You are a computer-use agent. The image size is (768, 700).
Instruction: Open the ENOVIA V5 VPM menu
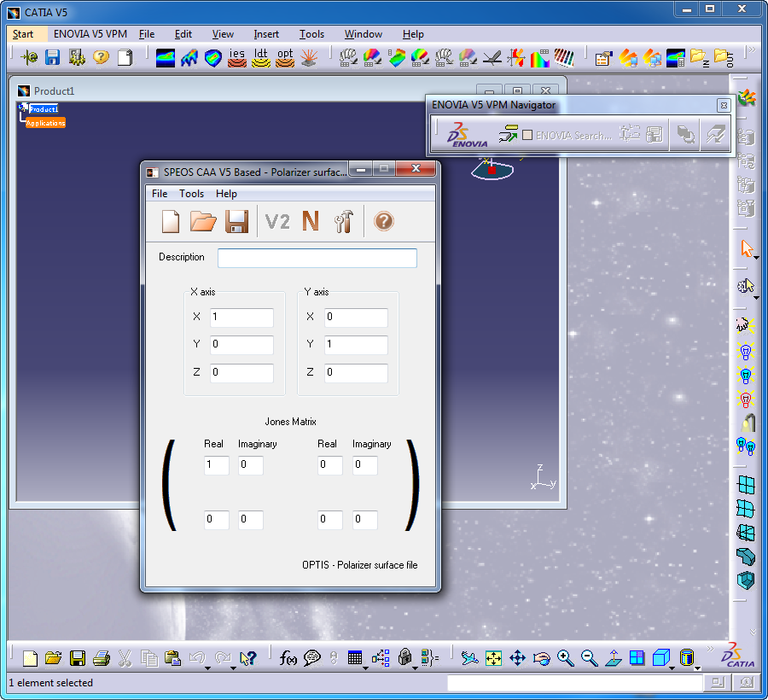[90, 34]
